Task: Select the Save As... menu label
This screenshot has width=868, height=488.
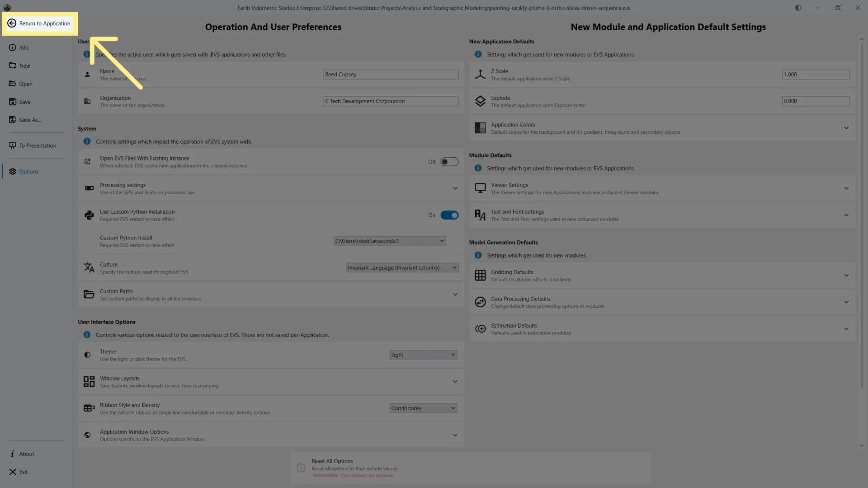Action: click(x=30, y=120)
